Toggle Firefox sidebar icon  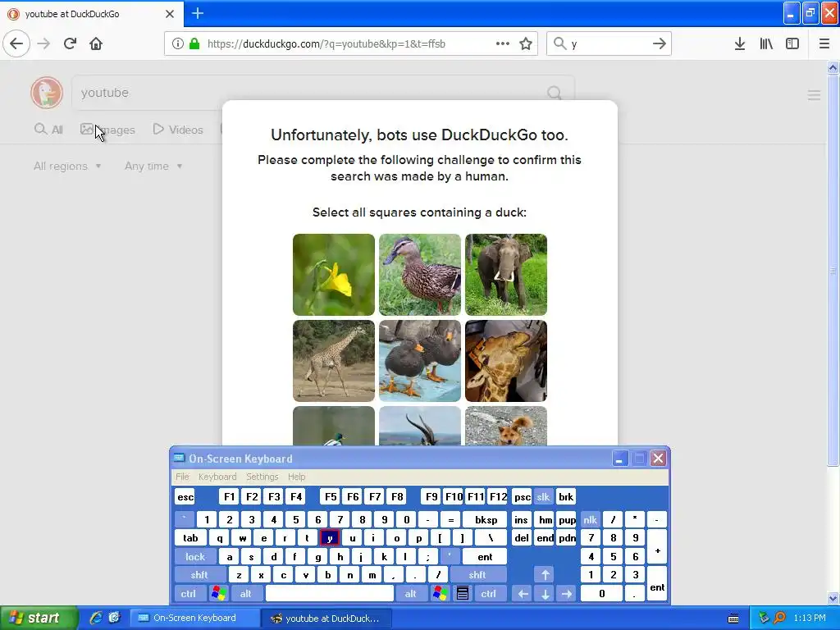click(x=792, y=43)
